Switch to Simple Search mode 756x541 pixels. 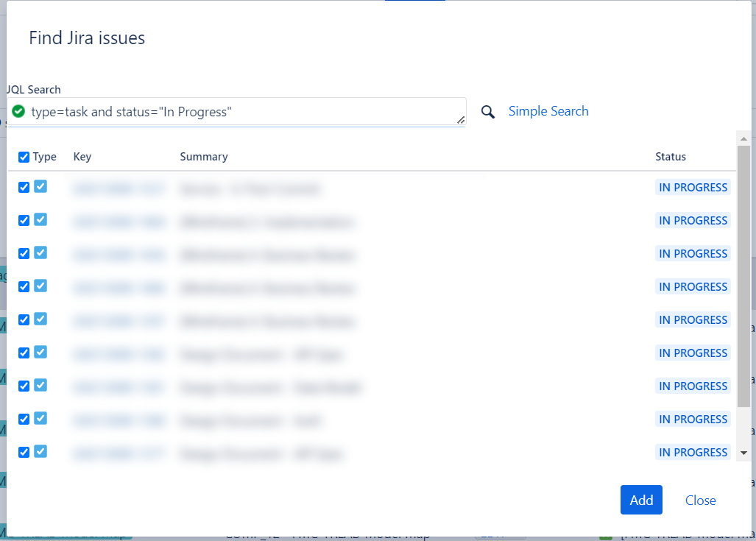click(548, 110)
